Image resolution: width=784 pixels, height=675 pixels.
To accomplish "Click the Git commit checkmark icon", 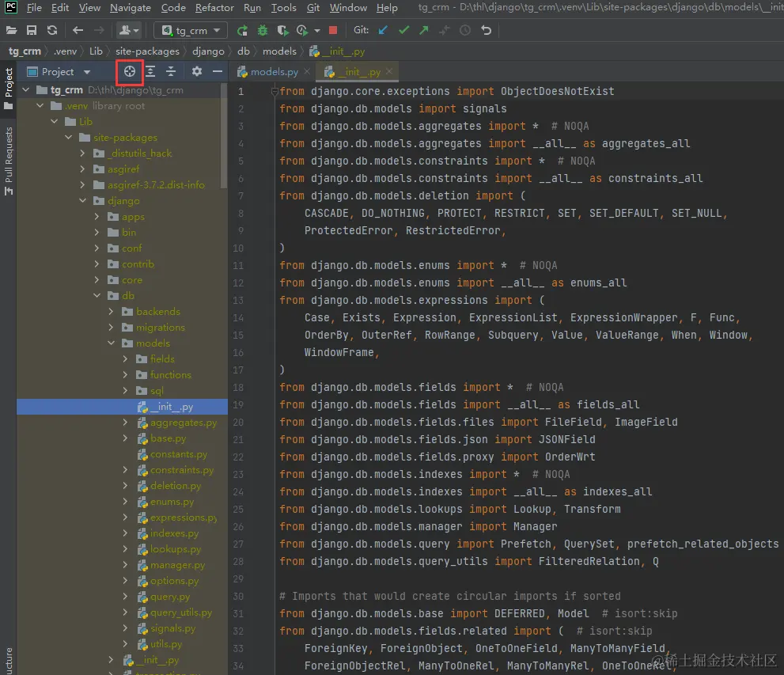I will pyautogui.click(x=404, y=30).
